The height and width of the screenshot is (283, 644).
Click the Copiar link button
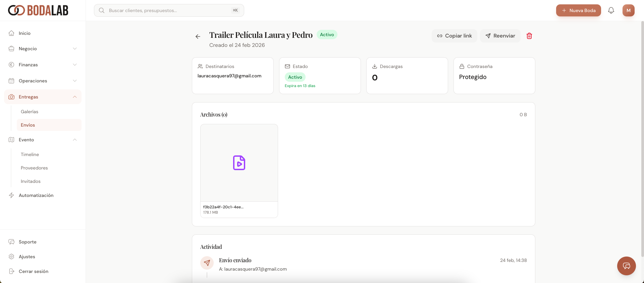pyautogui.click(x=454, y=36)
